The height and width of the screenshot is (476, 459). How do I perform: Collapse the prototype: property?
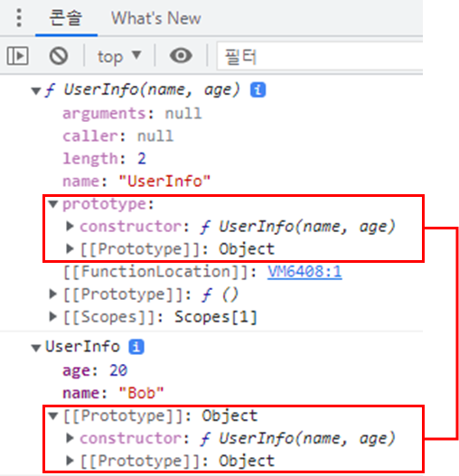click(x=53, y=204)
